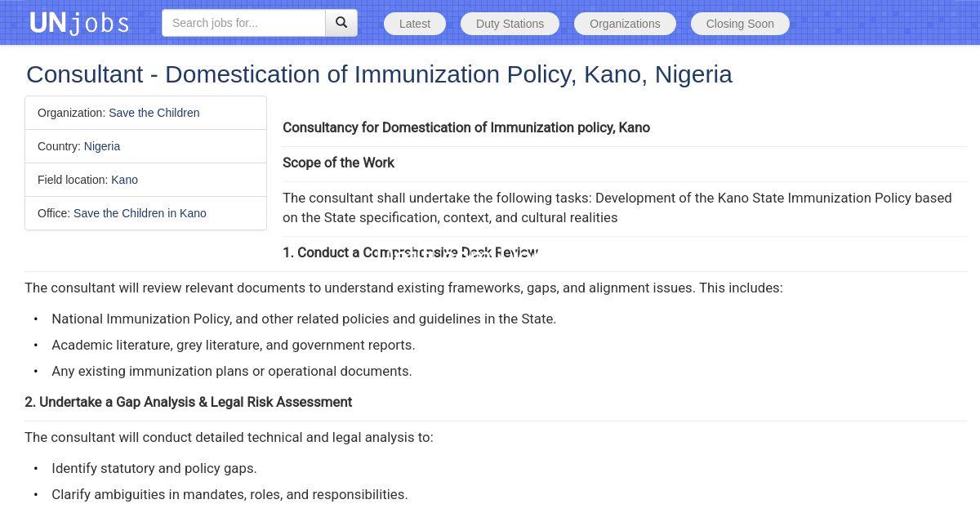
Task: Go to Duty Stations
Action: pos(510,24)
